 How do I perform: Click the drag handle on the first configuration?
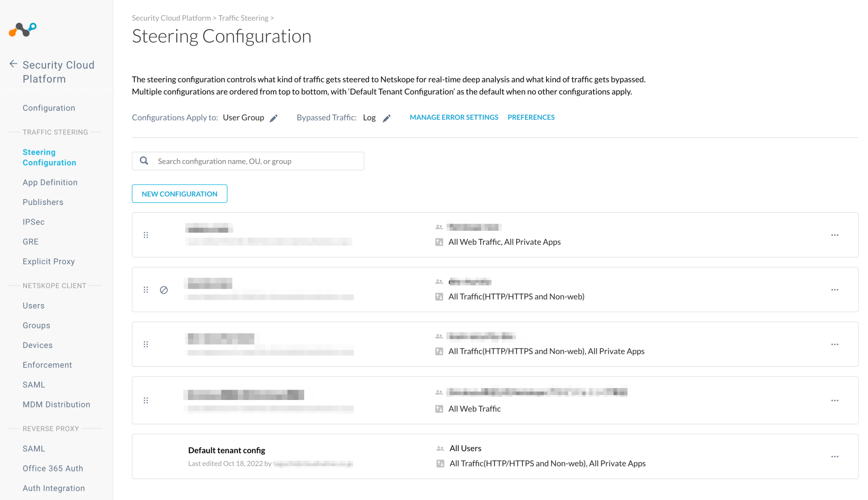click(146, 235)
